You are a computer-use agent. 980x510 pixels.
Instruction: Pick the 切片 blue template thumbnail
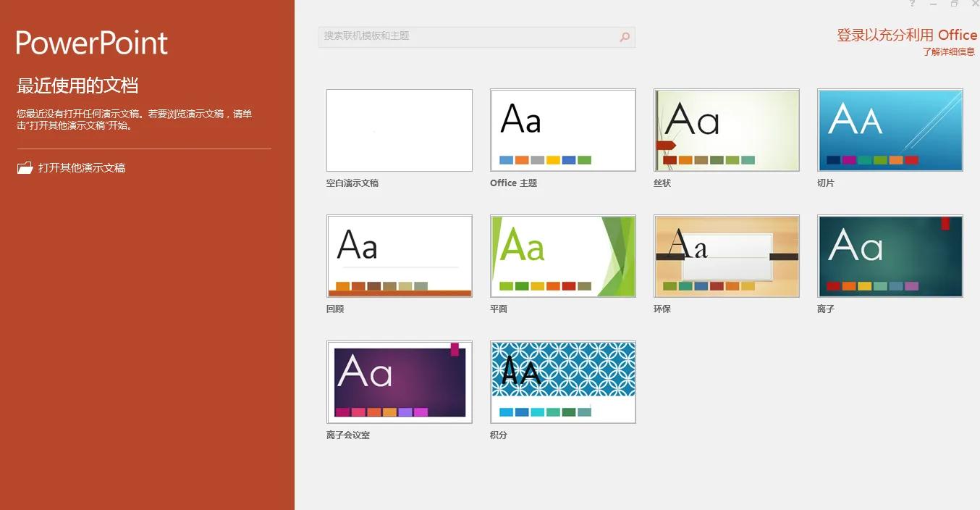890,130
